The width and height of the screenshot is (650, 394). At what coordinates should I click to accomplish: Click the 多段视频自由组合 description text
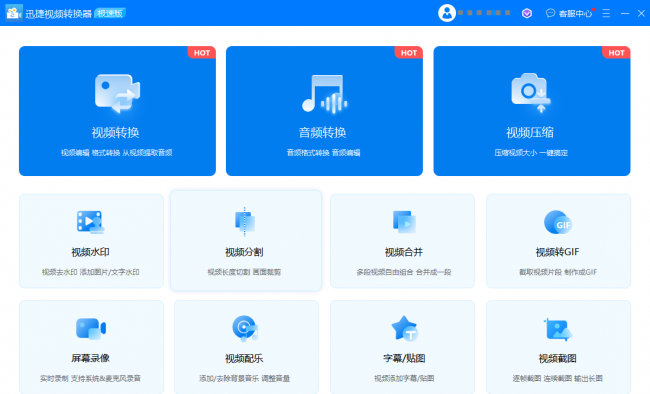click(404, 272)
